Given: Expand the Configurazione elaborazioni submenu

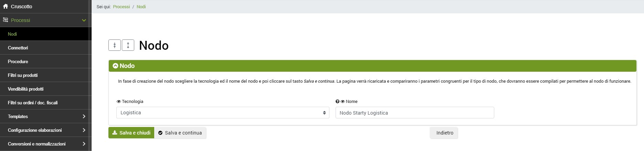Looking at the screenshot, I should pyautogui.click(x=84, y=130).
